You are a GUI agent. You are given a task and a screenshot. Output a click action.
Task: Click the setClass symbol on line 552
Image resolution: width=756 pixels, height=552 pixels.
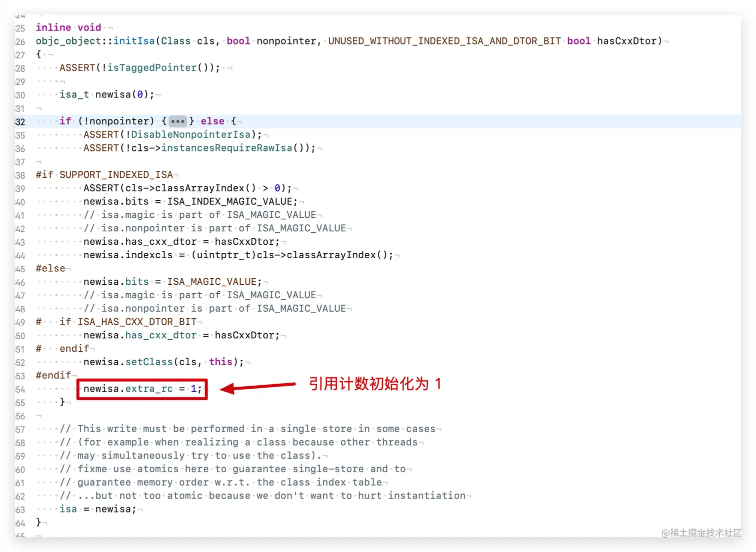[x=149, y=362]
